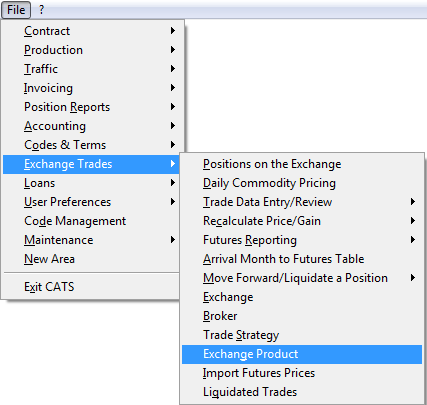427x405 pixels.
Task: Select the Exchange Trades menu item
Action: coord(91,164)
